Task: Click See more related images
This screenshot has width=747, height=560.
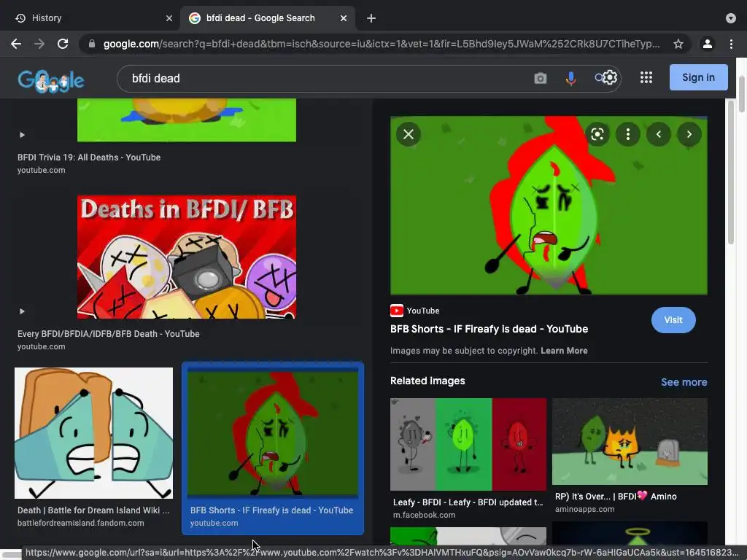Action: point(684,382)
